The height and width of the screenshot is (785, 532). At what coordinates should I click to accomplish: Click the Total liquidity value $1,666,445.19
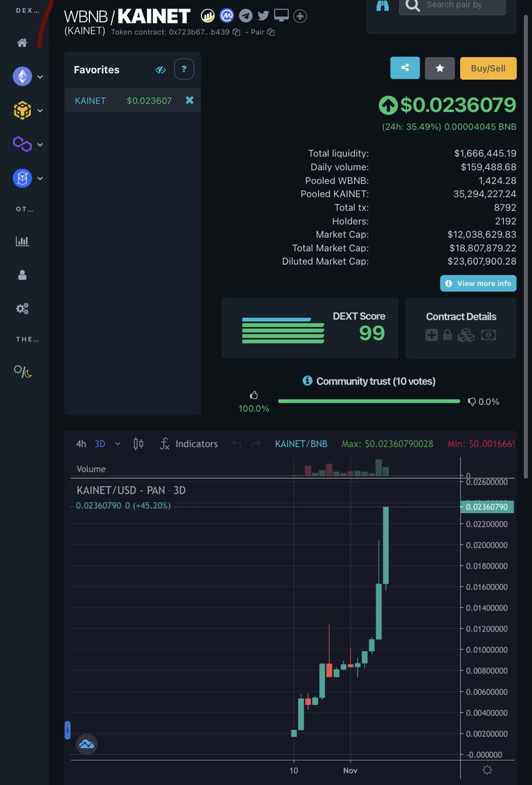click(x=485, y=153)
